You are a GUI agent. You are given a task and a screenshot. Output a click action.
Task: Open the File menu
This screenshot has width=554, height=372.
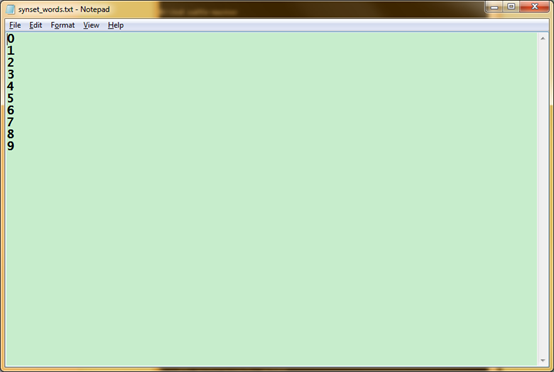[15, 25]
